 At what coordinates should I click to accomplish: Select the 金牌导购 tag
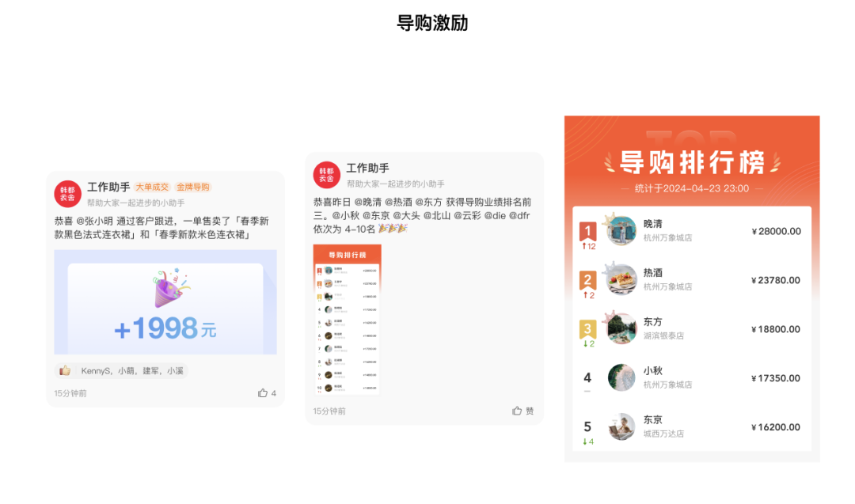point(193,188)
